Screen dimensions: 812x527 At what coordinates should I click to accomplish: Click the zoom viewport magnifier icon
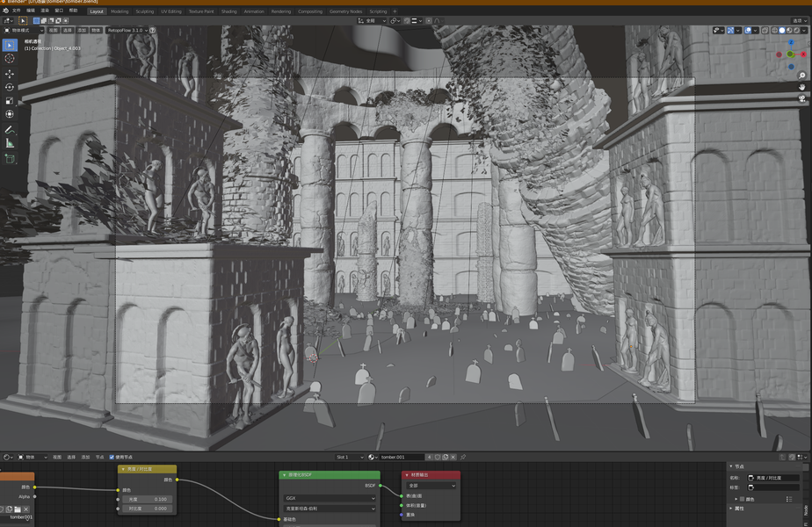click(x=802, y=76)
